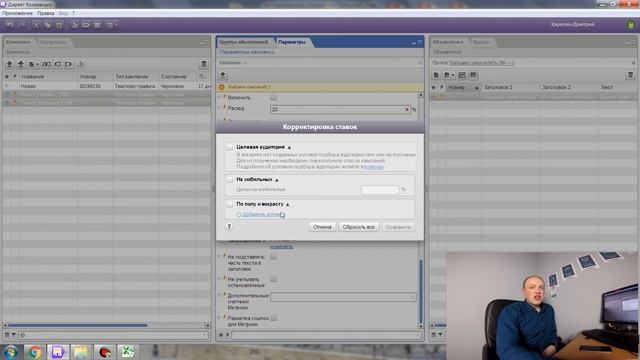Collapse the По полу и возрасту section arrow
640x360 pixels.
click(288, 204)
